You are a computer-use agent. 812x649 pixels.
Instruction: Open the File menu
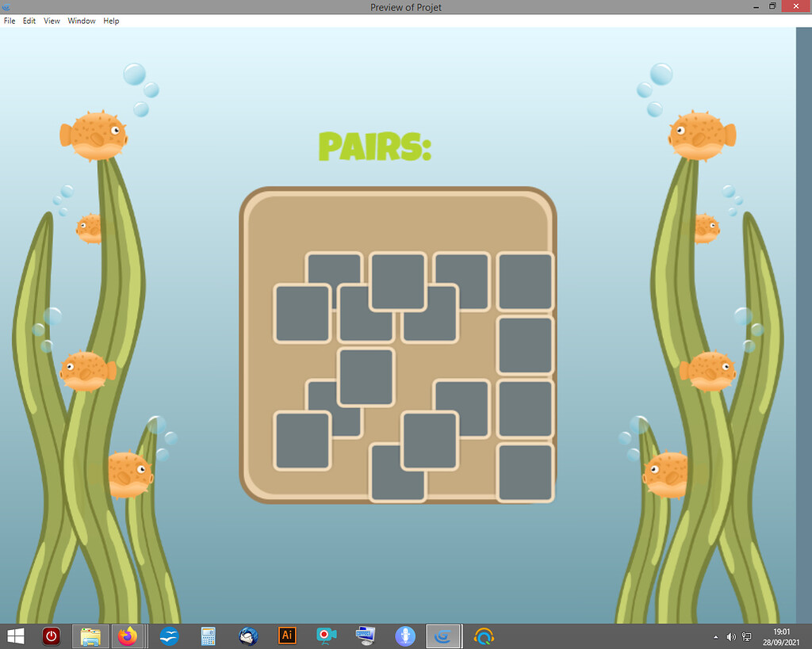point(9,21)
